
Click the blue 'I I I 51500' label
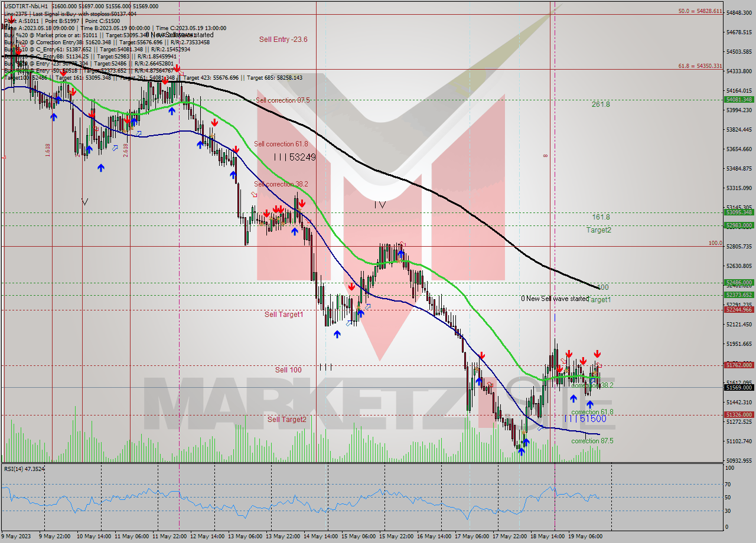pos(585,419)
